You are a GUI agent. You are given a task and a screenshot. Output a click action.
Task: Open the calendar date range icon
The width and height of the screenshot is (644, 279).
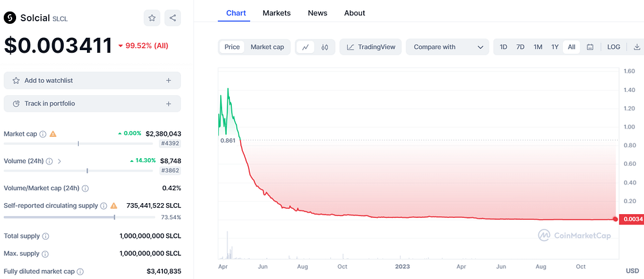[x=590, y=47]
